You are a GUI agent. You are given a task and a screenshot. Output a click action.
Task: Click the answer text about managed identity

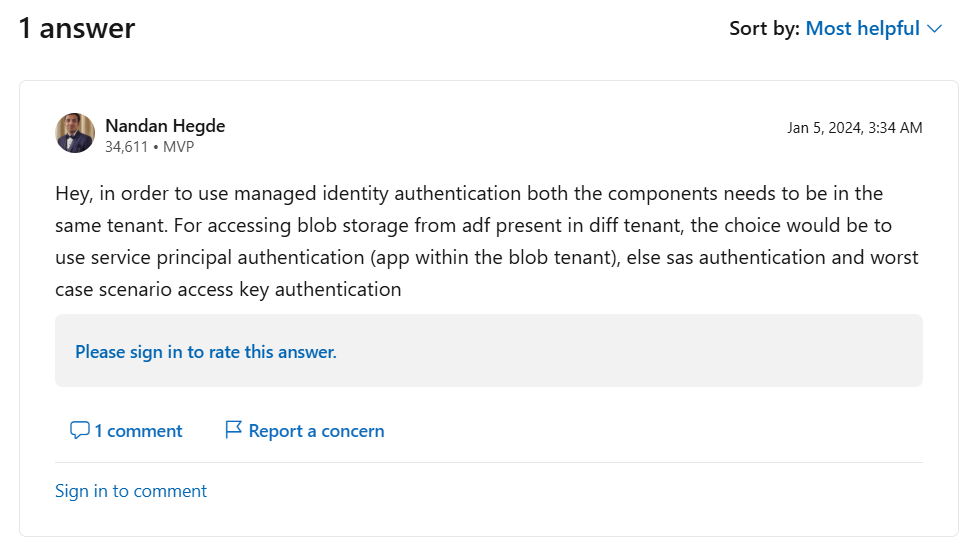[x=487, y=241]
